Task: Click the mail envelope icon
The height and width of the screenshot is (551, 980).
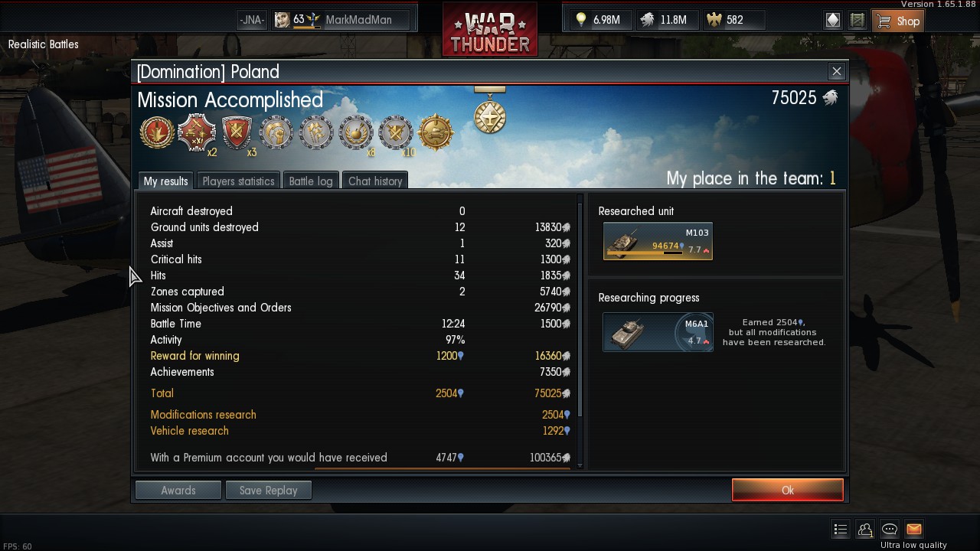Action: click(913, 529)
